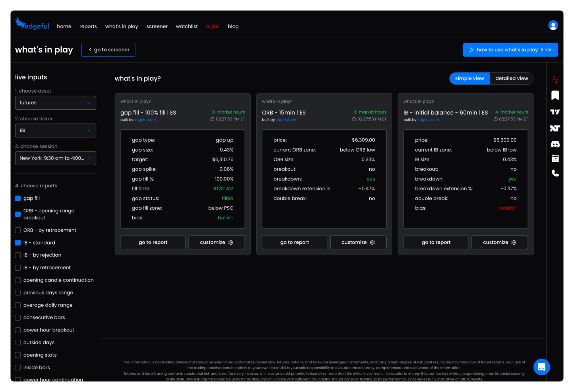Click the TradingView icon in sidebar
The height and width of the screenshot is (392, 574).
pos(555,112)
